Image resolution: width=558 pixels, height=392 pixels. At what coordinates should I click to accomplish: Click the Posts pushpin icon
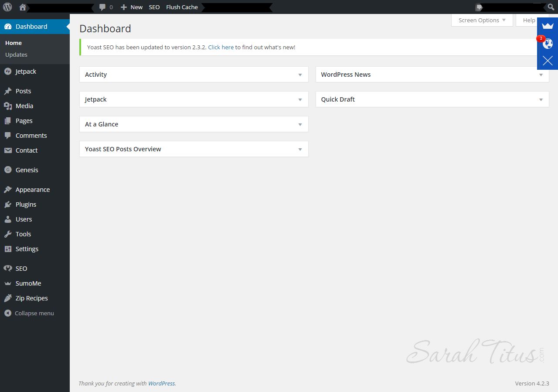8,91
